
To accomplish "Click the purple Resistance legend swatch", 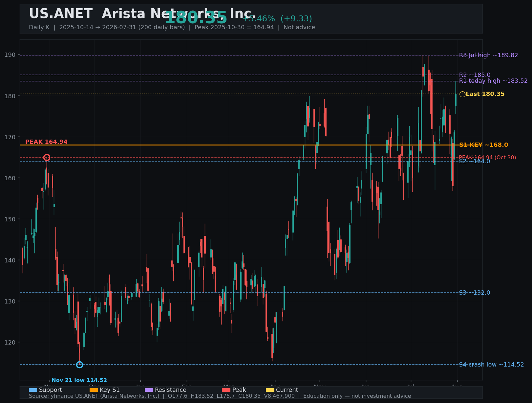I will 149,390.
